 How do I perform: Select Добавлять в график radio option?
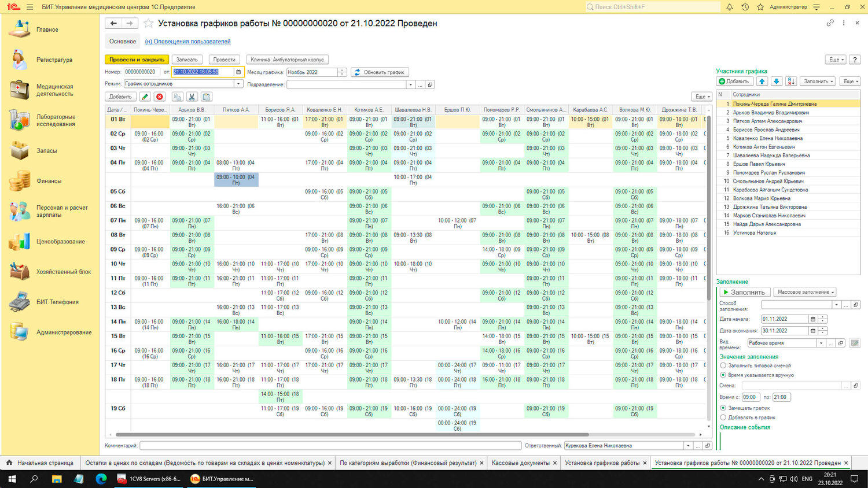(723, 417)
